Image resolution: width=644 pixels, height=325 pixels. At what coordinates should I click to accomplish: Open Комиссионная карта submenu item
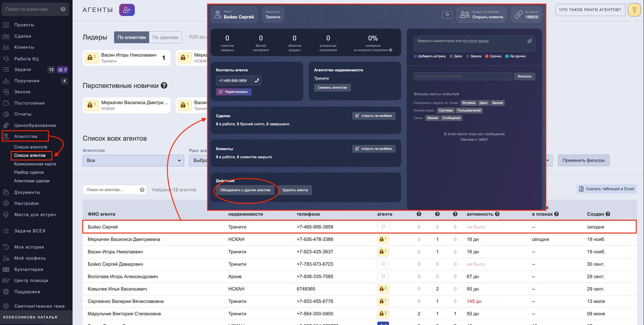coord(35,164)
